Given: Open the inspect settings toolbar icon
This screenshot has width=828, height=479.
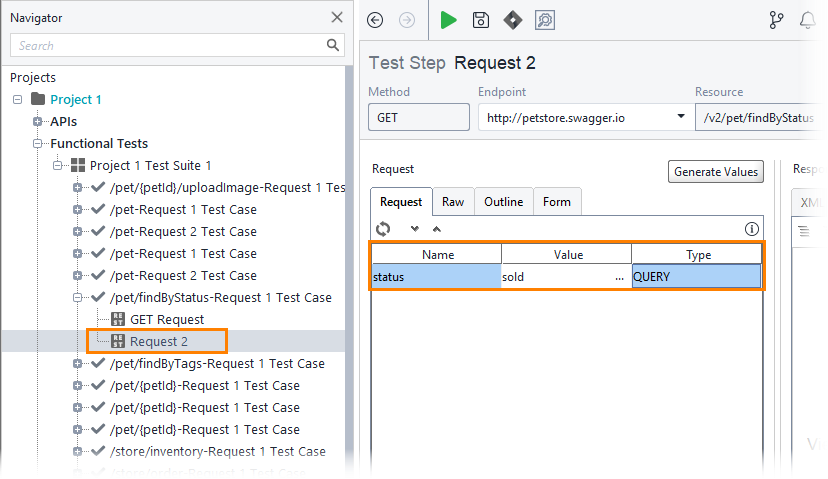Looking at the screenshot, I should pyautogui.click(x=545, y=20).
